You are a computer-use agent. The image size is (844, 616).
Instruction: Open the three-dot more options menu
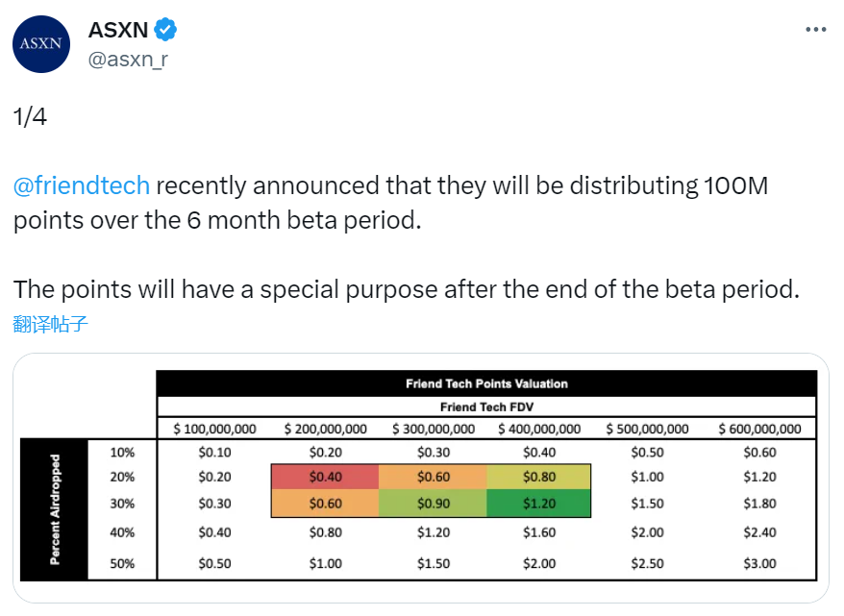tap(815, 30)
